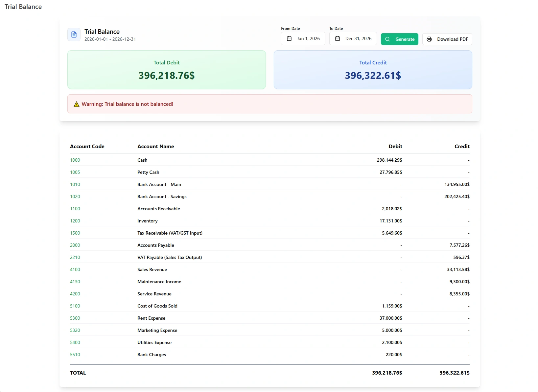Open the From Date picker Jan 1, 2026
Viewport: 538px width, 392px height.
pyautogui.click(x=303, y=38)
